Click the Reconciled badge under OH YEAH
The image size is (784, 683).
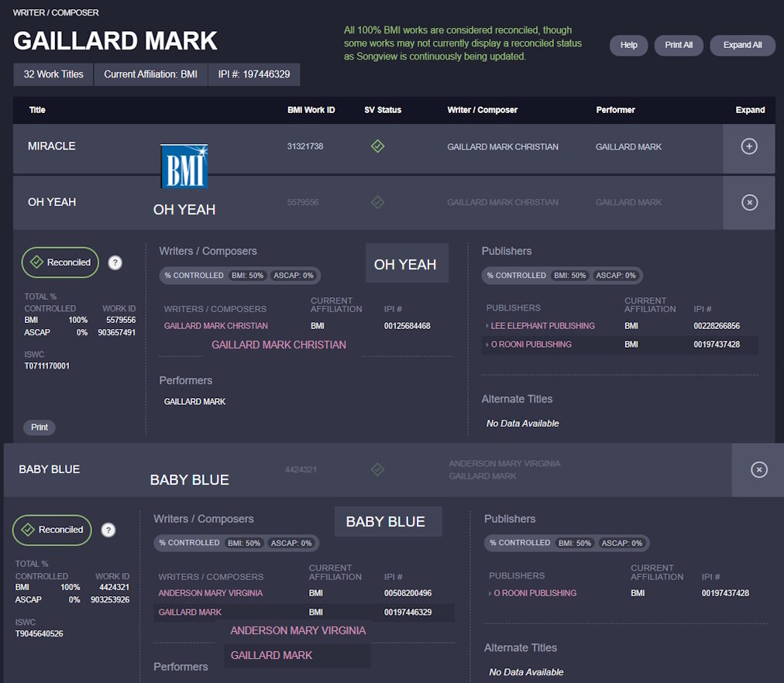tap(60, 263)
